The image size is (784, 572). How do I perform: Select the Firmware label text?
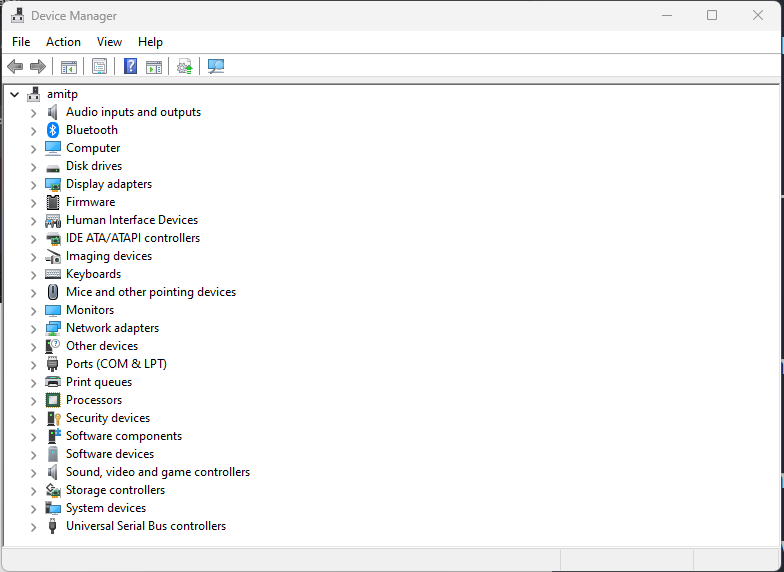pyautogui.click(x=90, y=202)
